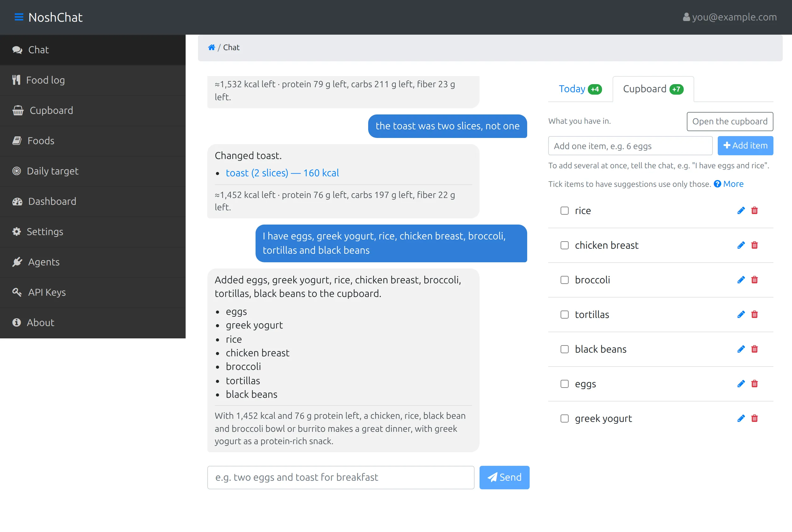Delete the rice cupboard item
The image size is (792, 532).
point(755,211)
